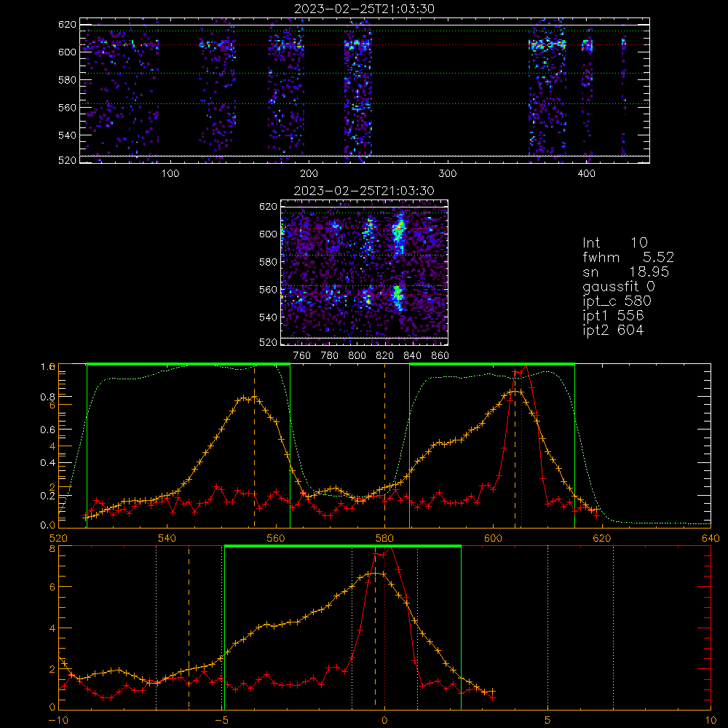Click x-axis label 10 on bottom plot
728x728 pixels.
tap(711, 720)
